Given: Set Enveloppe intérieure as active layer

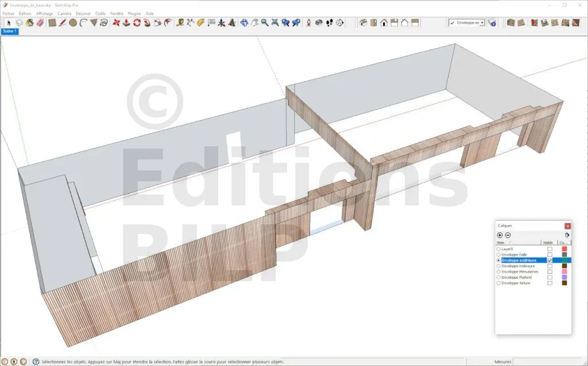Looking at the screenshot, I should click(498, 266).
